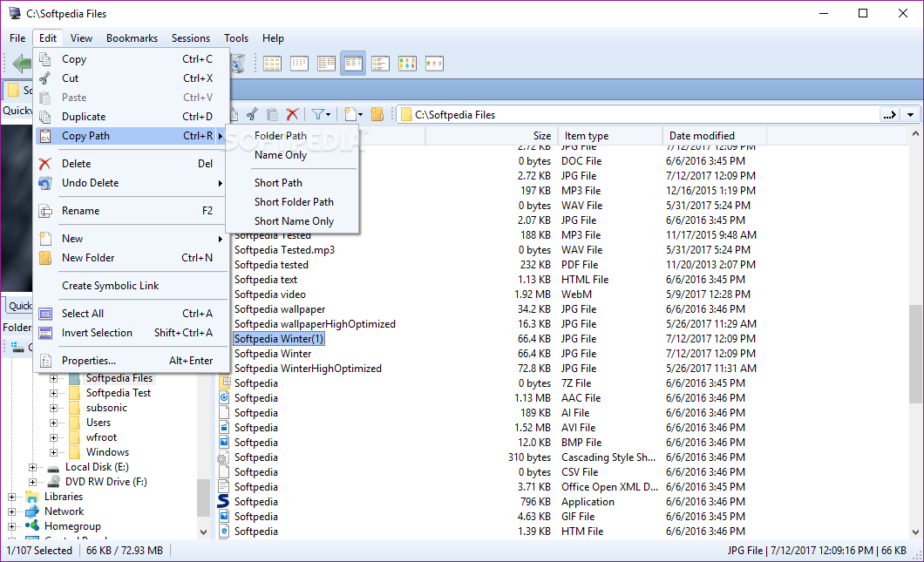Screen dimensions: 924x562
Task: Switch to small icons view mode
Action: (299, 63)
